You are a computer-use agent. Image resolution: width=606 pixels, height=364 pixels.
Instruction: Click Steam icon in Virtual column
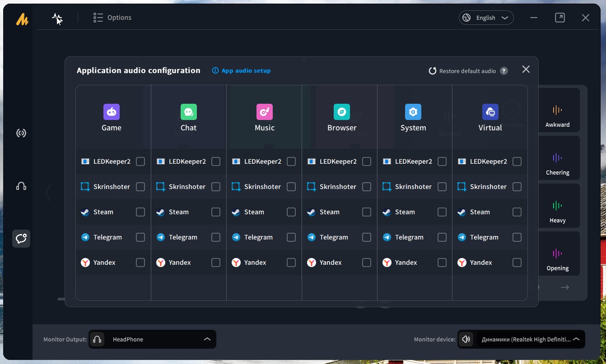click(462, 212)
